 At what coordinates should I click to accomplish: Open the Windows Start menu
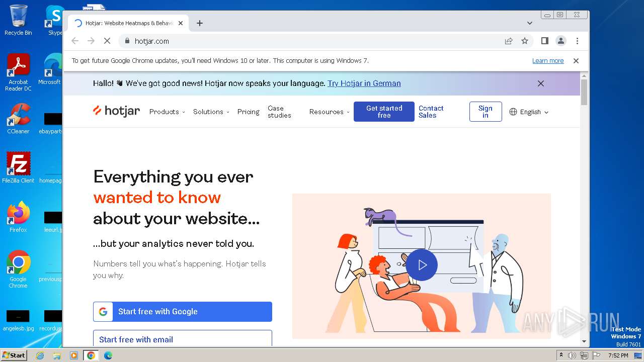14,355
